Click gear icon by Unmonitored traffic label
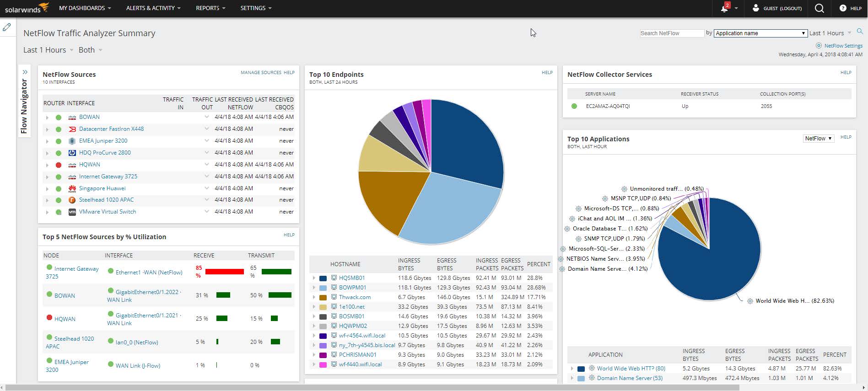This screenshot has width=868, height=391. click(624, 189)
